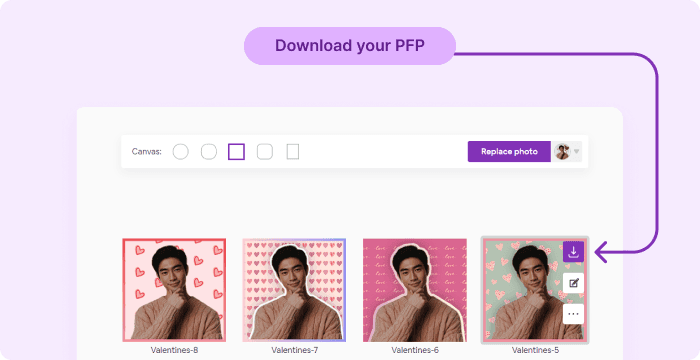Expand the photo dropdown arrow
The height and width of the screenshot is (360, 700).
click(x=576, y=152)
